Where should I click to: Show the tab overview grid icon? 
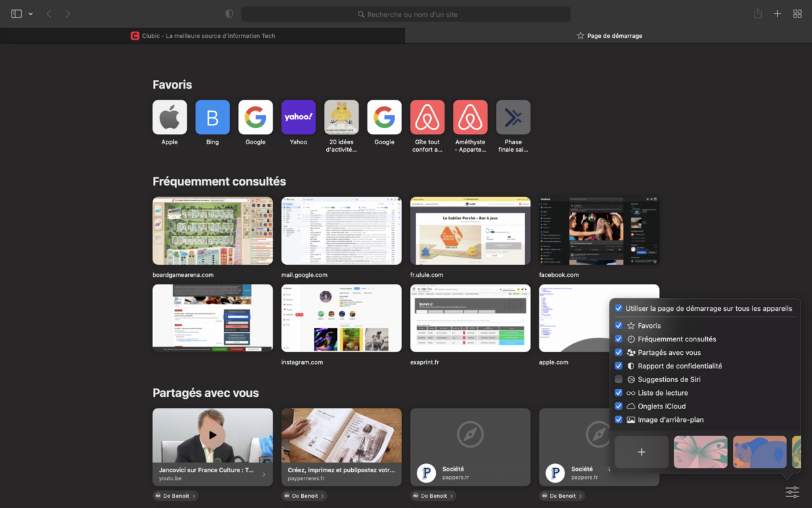click(797, 14)
